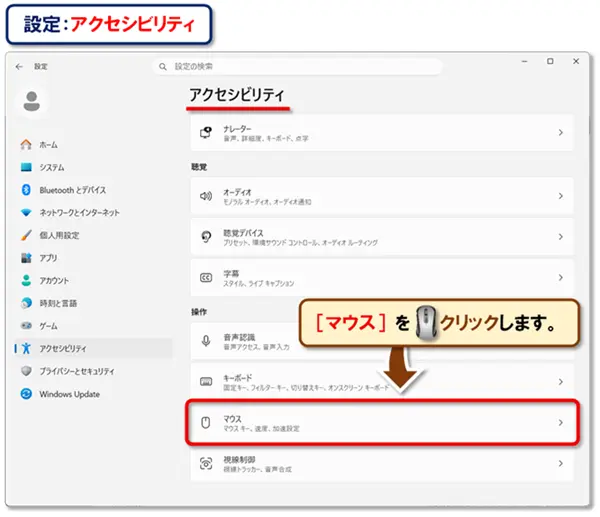Click the 聴覚デバイス ear icon

coord(206,237)
